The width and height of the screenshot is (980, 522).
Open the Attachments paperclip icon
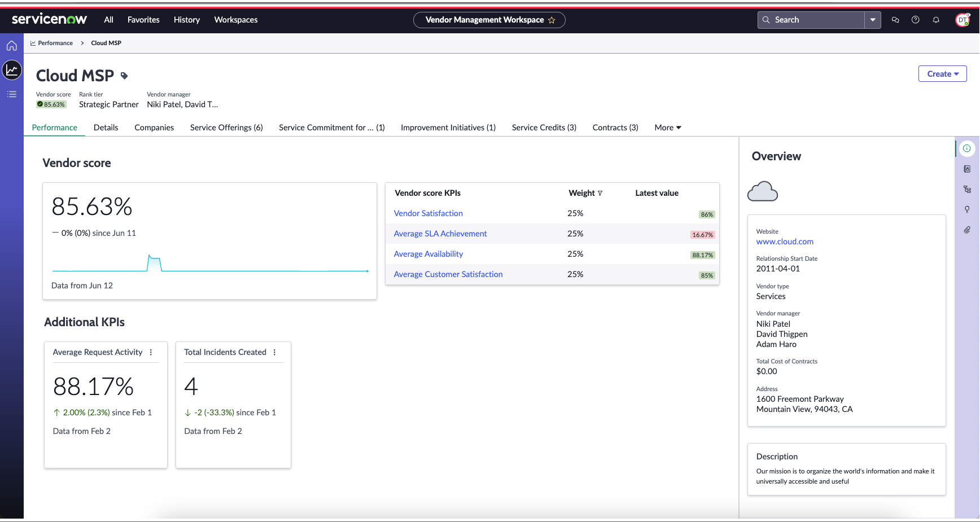pos(967,230)
